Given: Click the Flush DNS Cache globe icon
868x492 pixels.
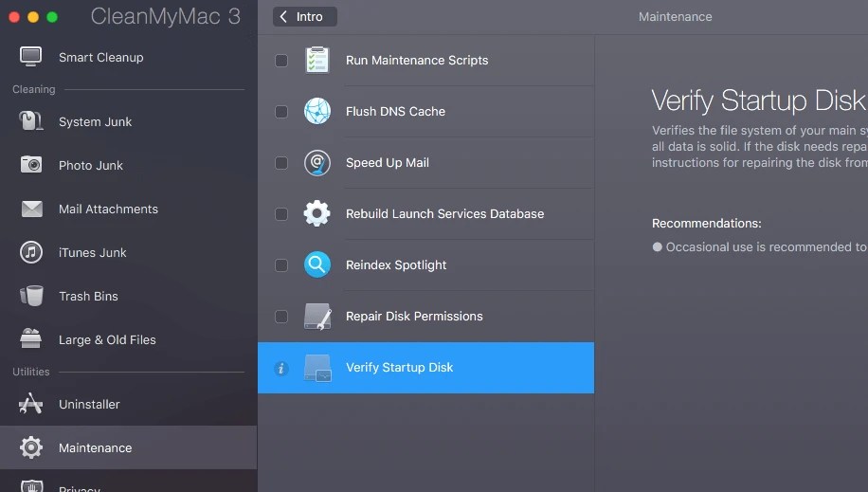Looking at the screenshot, I should point(317,111).
